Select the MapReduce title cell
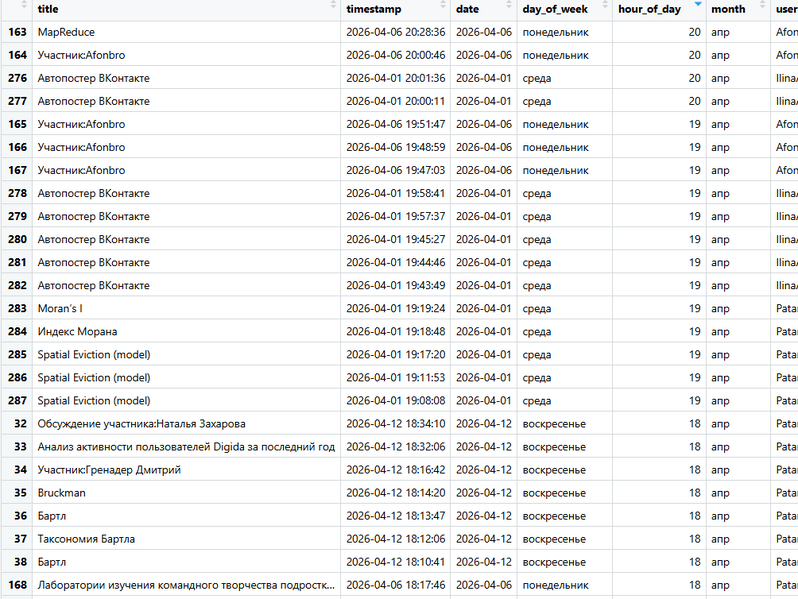The width and height of the screenshot is (798, 599). pos(66,32)
